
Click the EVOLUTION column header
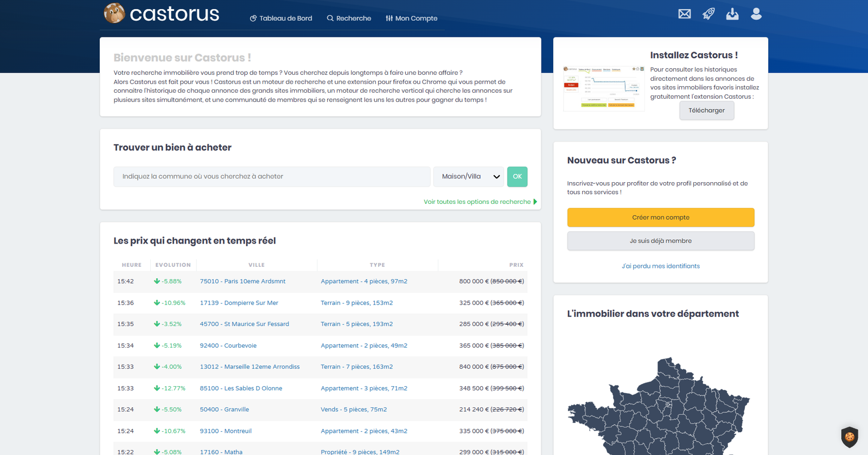click(173, 265)
